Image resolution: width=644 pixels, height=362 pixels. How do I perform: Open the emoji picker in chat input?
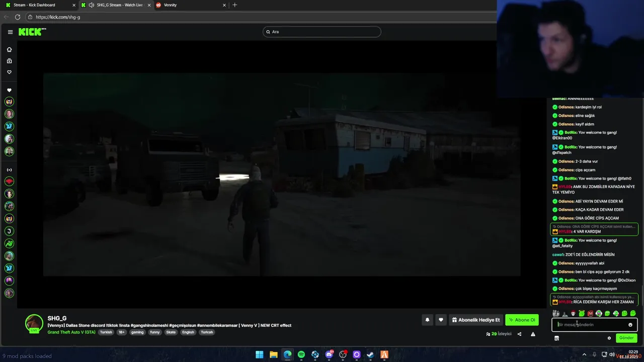point(630,325)
